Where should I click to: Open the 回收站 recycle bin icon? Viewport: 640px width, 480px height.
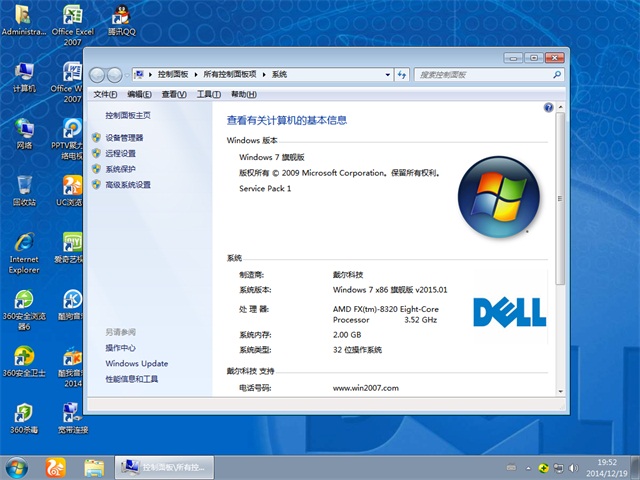(x=24, y=186)
